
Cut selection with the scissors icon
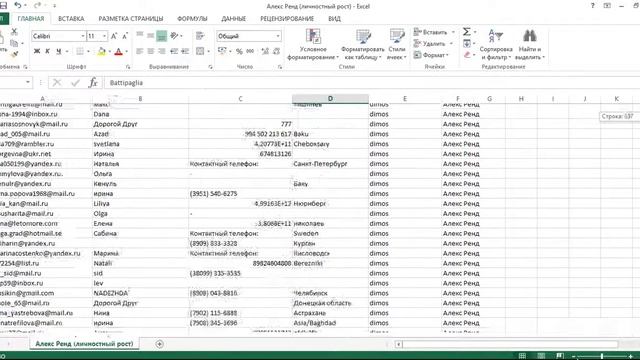click(x=14, y=31)
